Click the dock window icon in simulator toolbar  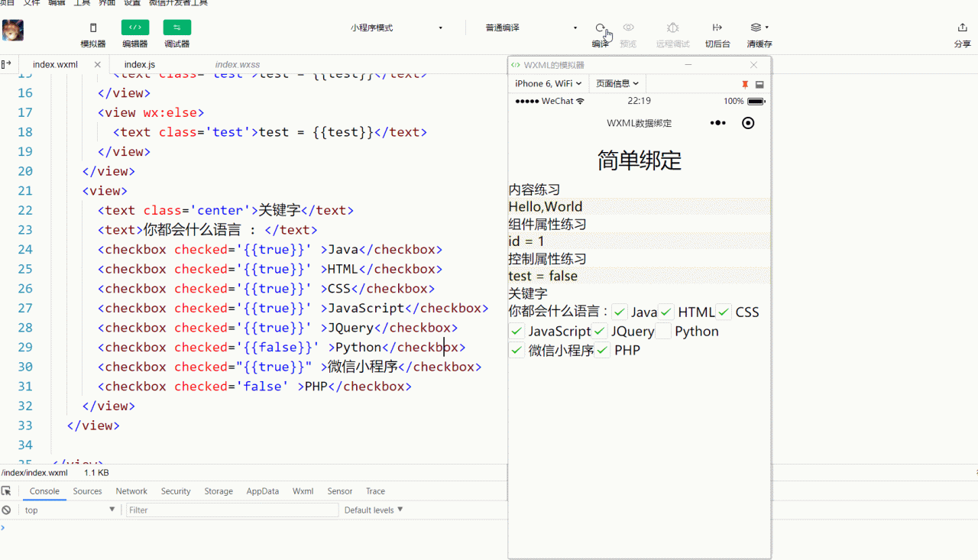[x=759, y=84]
